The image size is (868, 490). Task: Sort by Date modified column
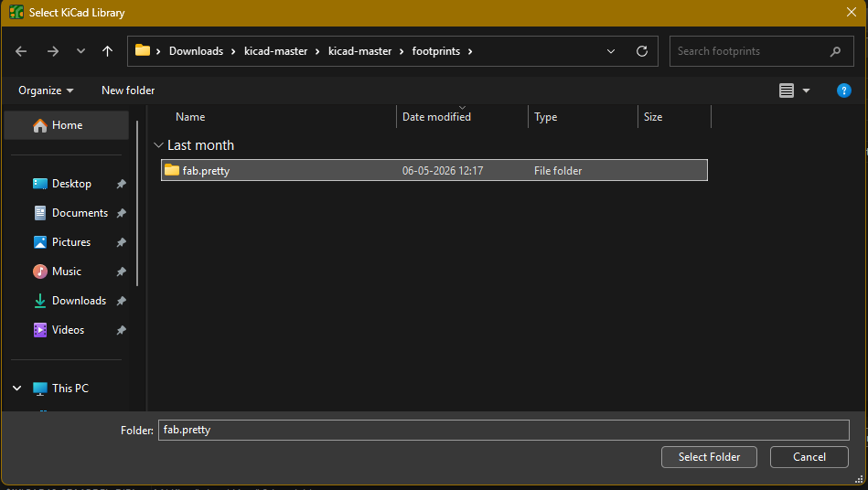[437, 117]
